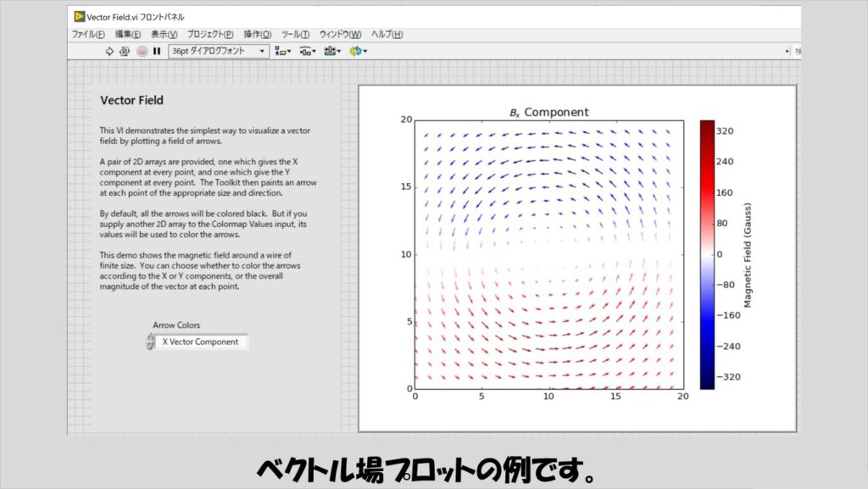
Task: Click the Arrow Colors increment/decrement stepper
Action: pyautogui.click(x=151, y=342)
